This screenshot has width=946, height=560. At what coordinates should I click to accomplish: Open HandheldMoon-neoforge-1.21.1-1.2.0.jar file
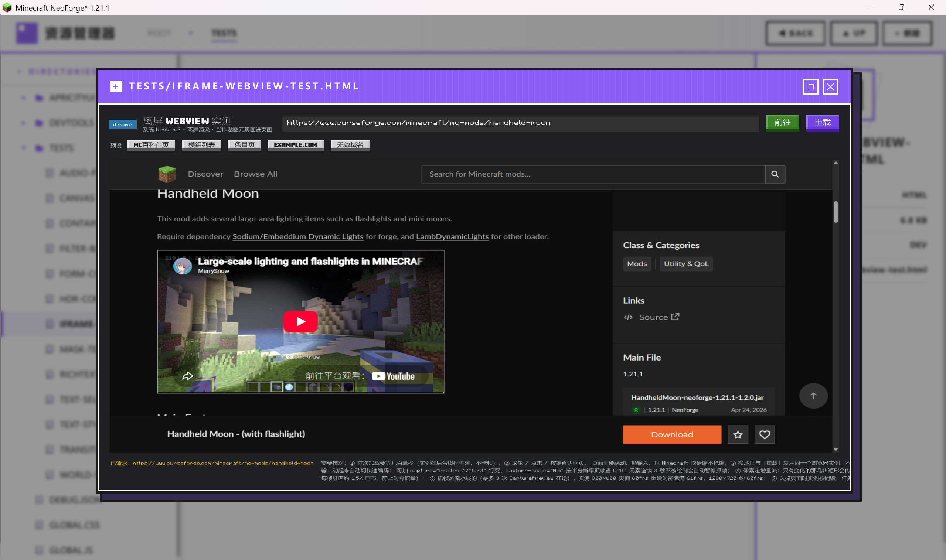coord(697,397)
